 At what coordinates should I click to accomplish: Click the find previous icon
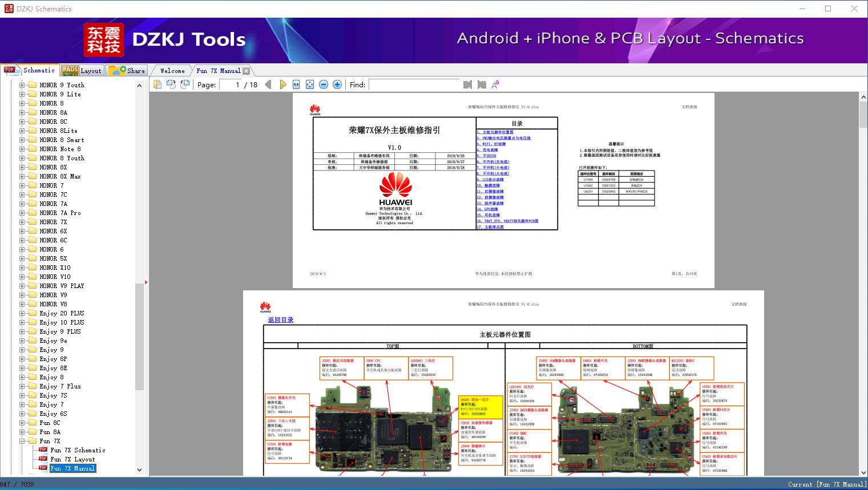[x=468, y=84]
